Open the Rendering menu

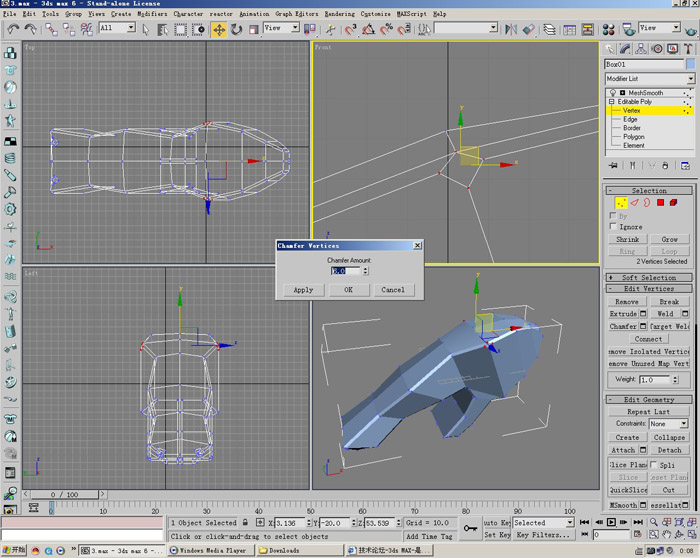pos(339,14)
